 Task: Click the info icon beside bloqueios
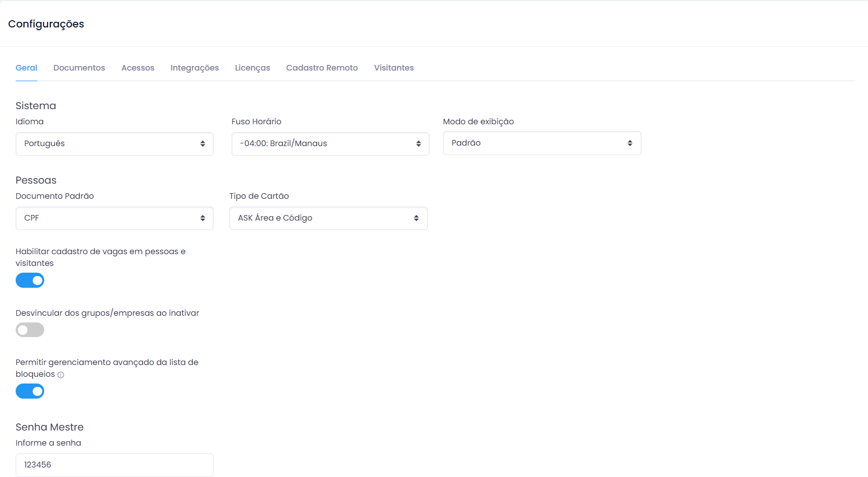pyautogui.click(x=61, y=375)
